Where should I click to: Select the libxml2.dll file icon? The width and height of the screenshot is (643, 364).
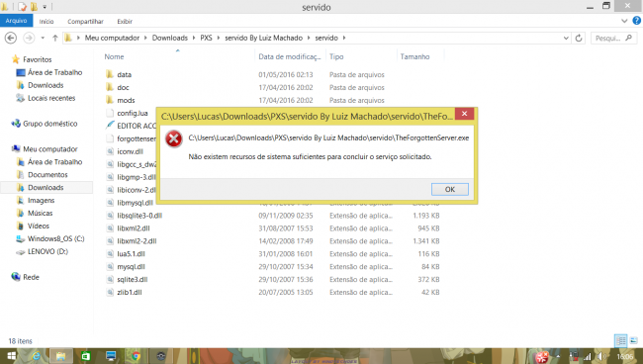click(110, 227)
